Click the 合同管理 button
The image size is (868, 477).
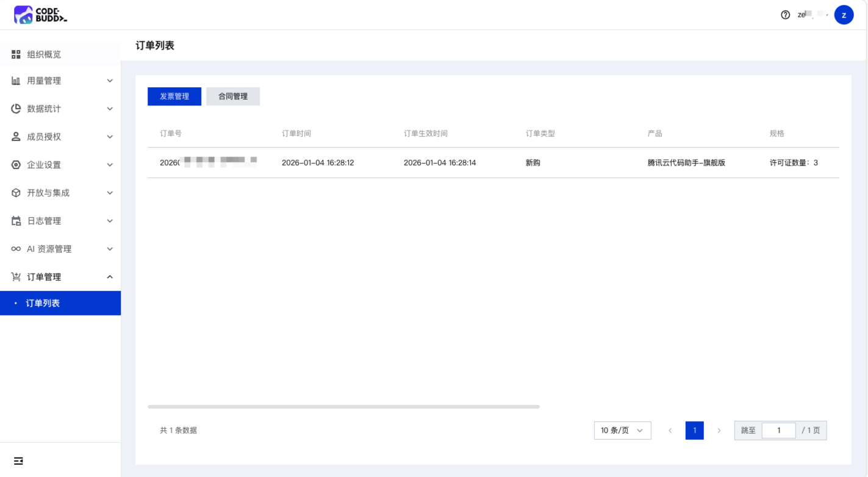pos(233,96)
